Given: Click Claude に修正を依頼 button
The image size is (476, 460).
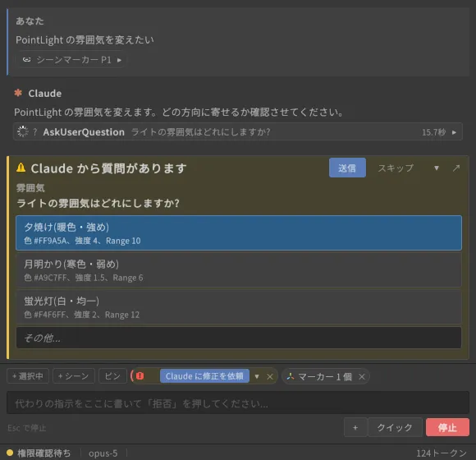Looking at the screenshot, I should (204, 376).
